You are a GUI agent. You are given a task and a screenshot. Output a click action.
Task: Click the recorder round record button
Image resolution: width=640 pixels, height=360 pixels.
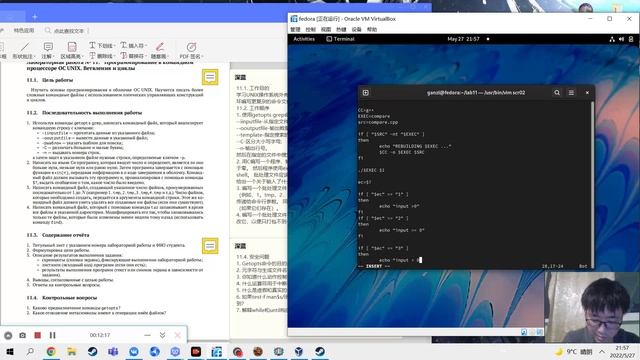pos(8,335)
